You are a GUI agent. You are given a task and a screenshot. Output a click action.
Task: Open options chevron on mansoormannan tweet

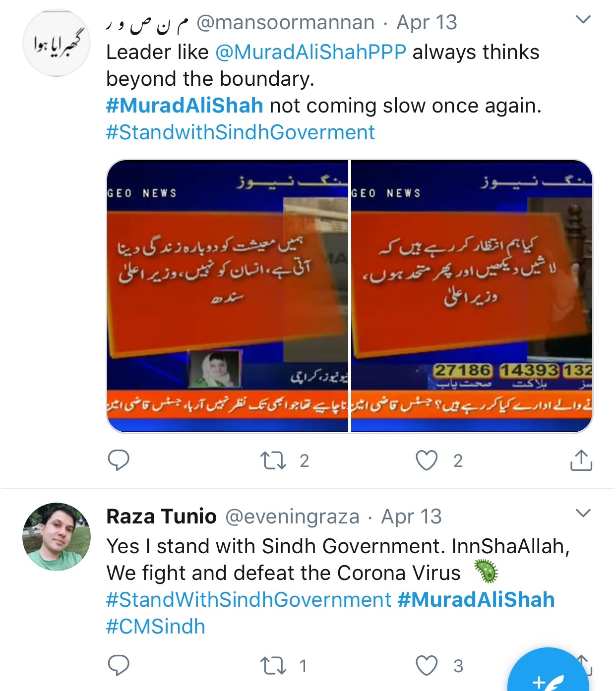click(x=584, y=20)
